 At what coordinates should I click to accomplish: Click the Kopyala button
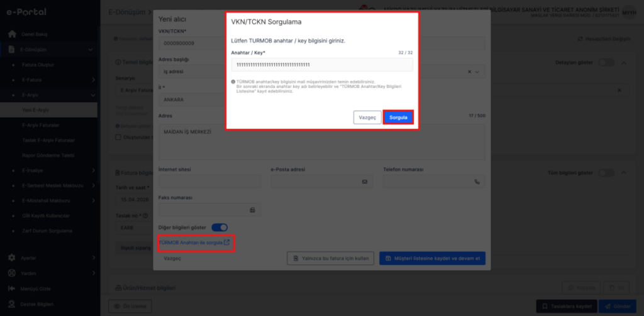582,288
